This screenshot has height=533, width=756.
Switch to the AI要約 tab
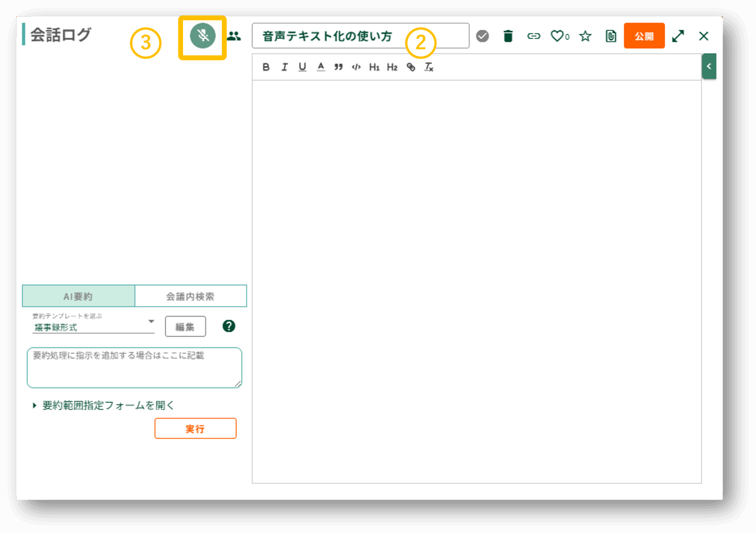tap(78, 296)
